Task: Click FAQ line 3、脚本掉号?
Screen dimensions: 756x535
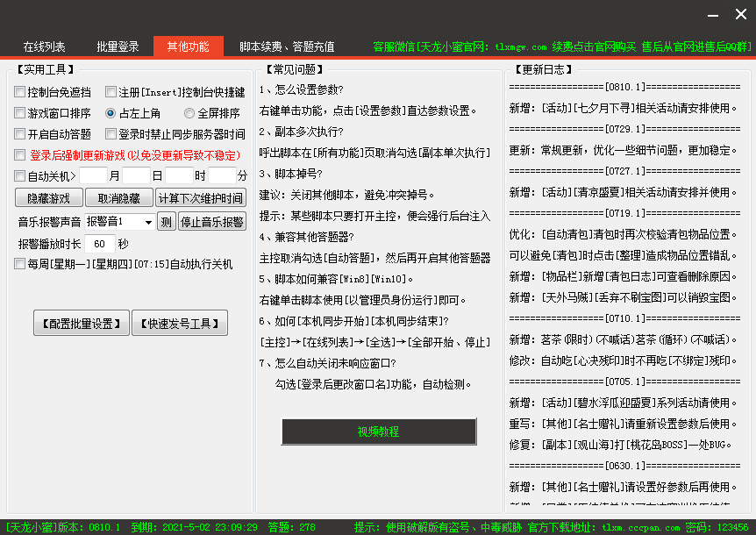Action: 290,174
